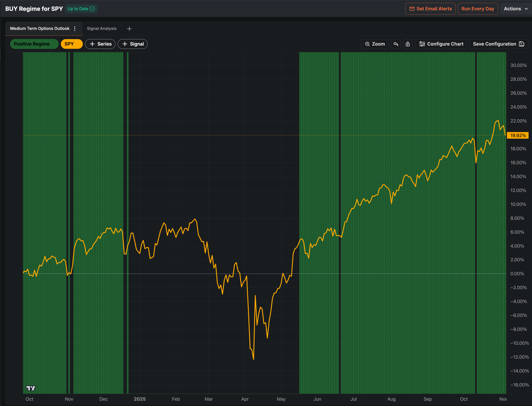Click Run Every Day button

[478, 9]
